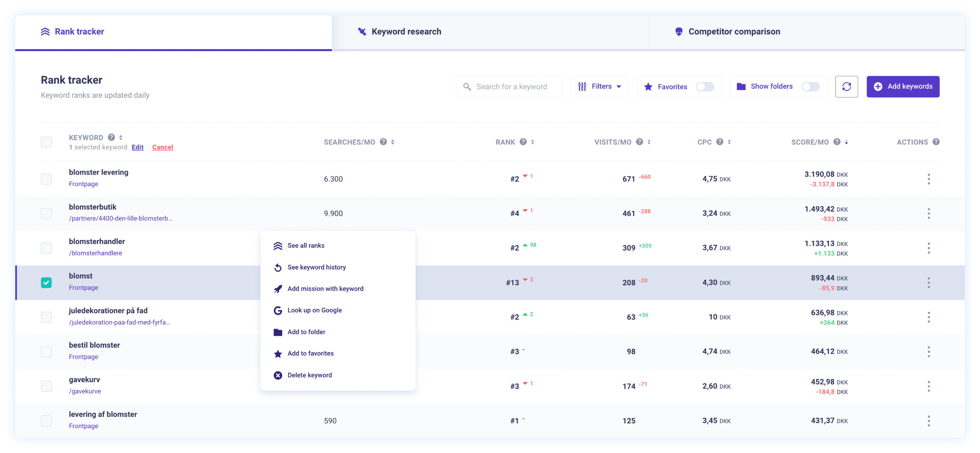Click the history icon beside See keyword history
Screen dimensions: 980x453
[x=278, y=267]
